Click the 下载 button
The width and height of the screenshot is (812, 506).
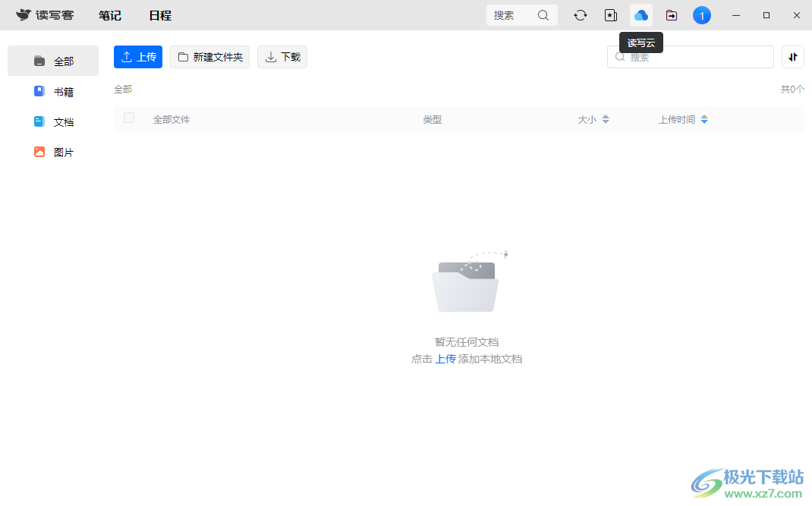click(282, 57)
